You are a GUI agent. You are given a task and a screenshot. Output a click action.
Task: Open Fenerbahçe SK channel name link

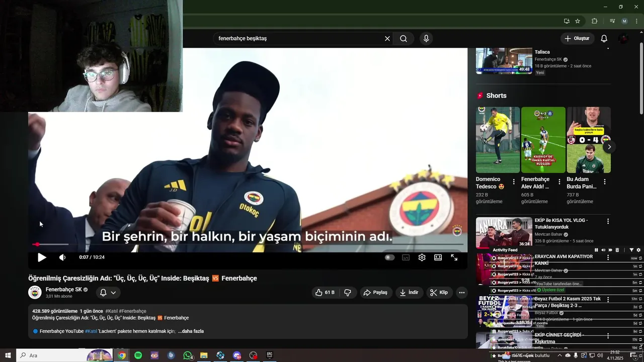click(x=63, y=290)
